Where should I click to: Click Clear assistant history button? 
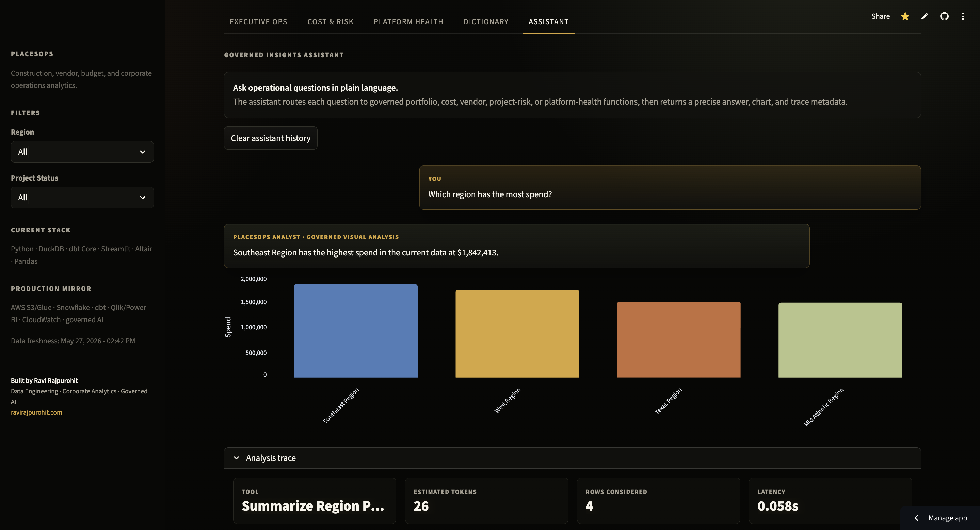point(271,138)
